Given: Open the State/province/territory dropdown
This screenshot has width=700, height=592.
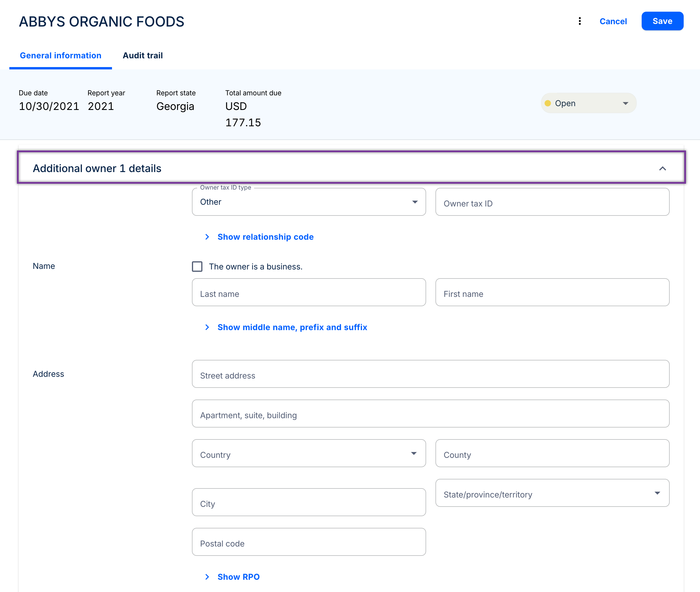Looking at the screenshot, I should click(x=552, y=493).
